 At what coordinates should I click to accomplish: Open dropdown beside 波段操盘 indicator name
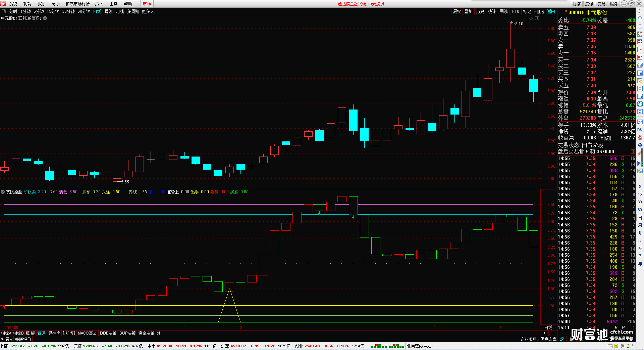pos(3,192)
